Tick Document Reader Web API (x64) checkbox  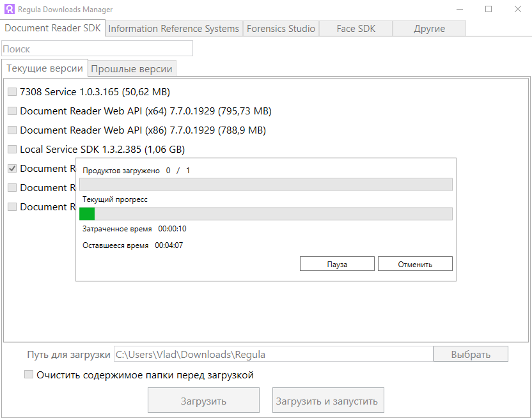click(12, 111)
